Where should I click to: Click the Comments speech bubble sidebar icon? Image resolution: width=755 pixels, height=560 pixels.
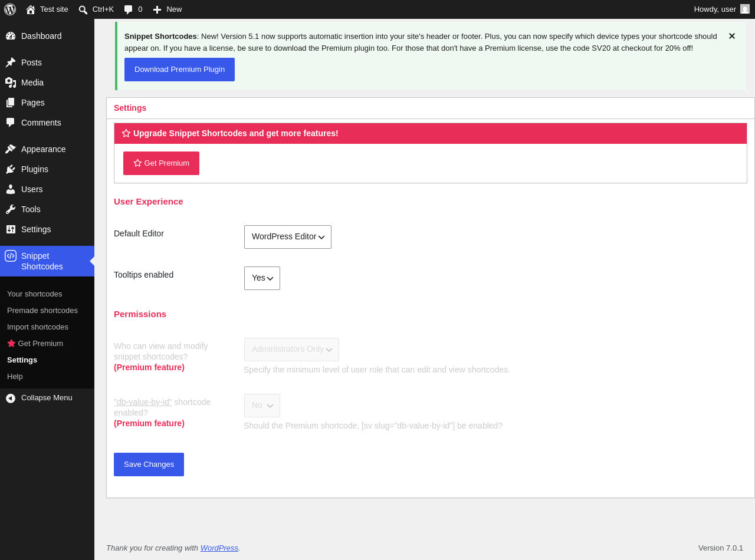coord(11,123)
